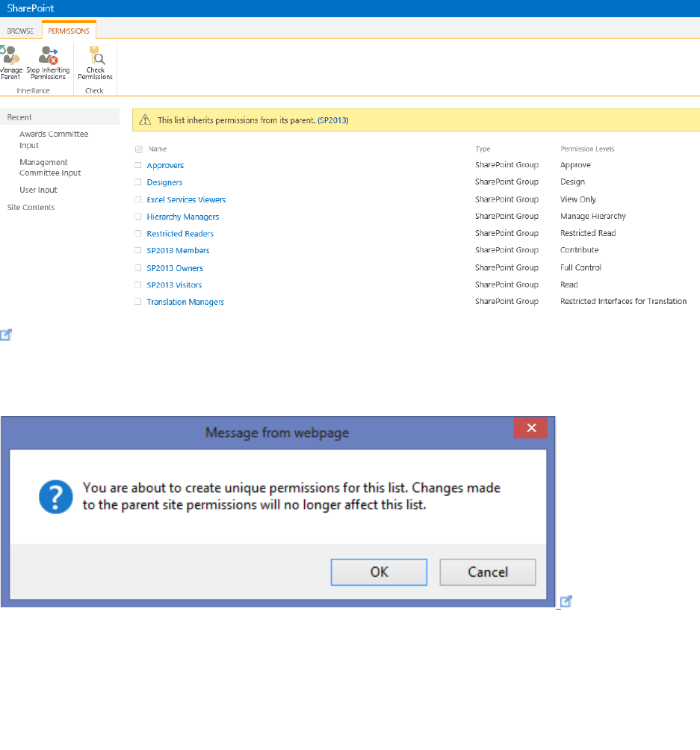Select the PERMISSIONS ribbon tab

[69, 31]
